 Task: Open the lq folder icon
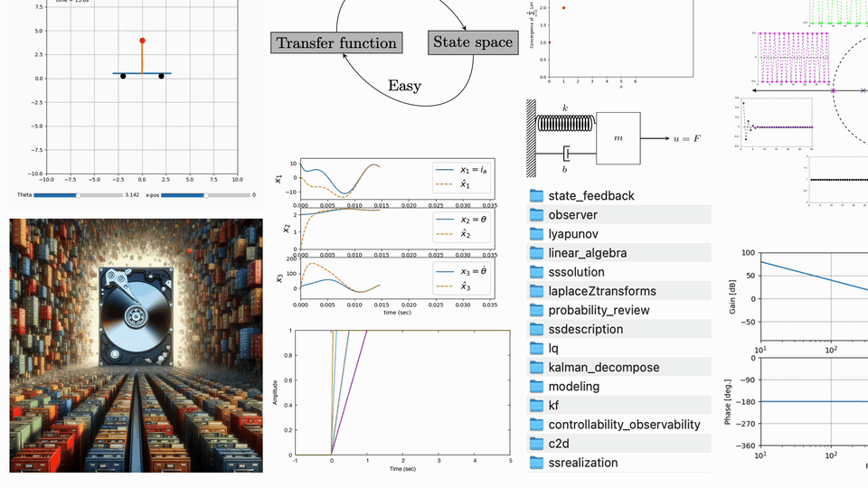[536, 348]
